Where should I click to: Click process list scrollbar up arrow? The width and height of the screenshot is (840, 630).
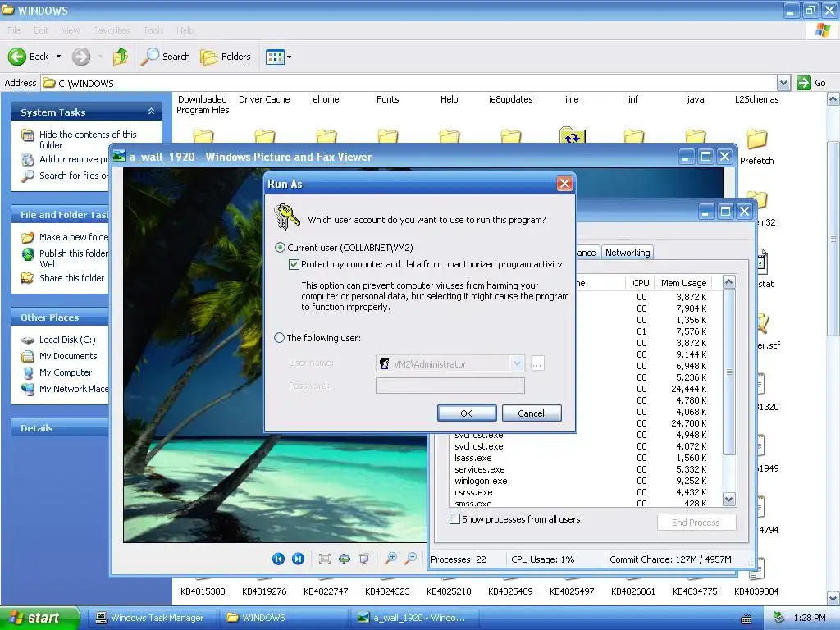coord(728,282)
